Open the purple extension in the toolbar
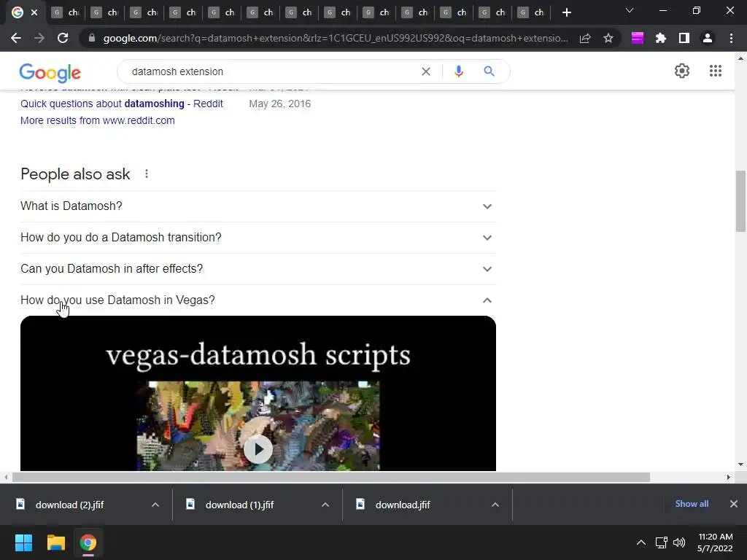Image resolution: width=747 pixels, height=560 pixels. (638, 38)
